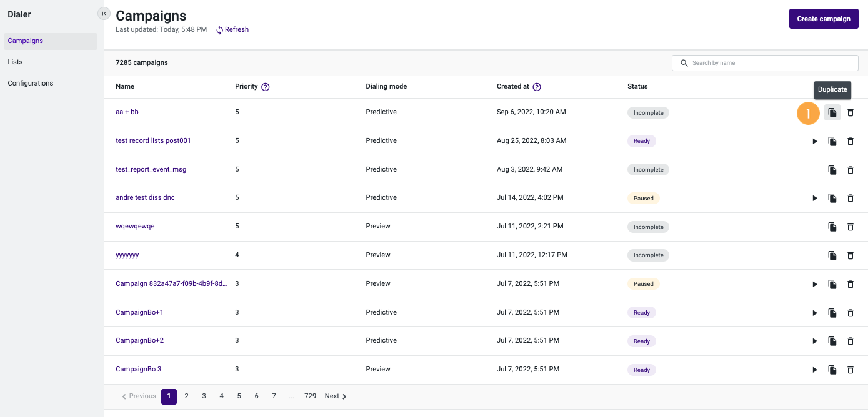
Task: Open the Priority column help tooltip
Action: click(264, 87)
